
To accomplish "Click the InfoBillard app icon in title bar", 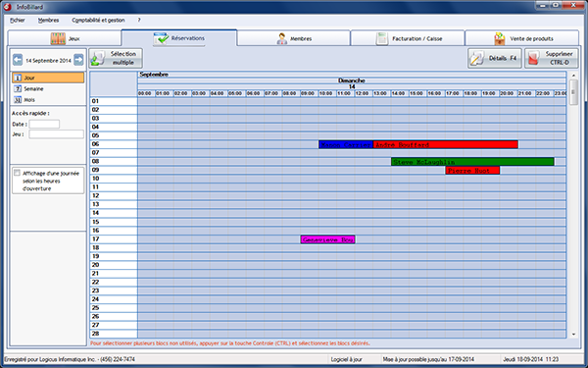I will pyautogui.click(x=7, y=7).
